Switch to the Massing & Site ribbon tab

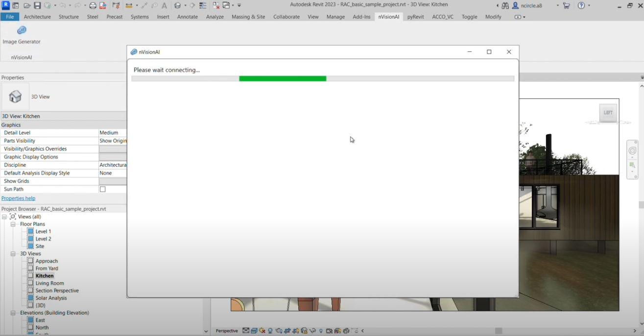(248, 17)
